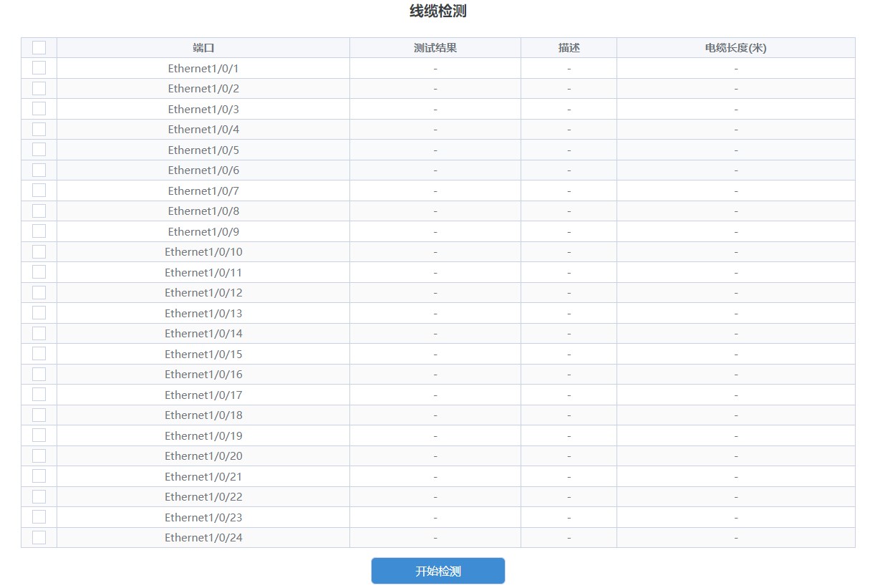Screen dimensions: 875x588
Task: Click port name Ethernet1/0/24
Action: click(x=203, y=538)
